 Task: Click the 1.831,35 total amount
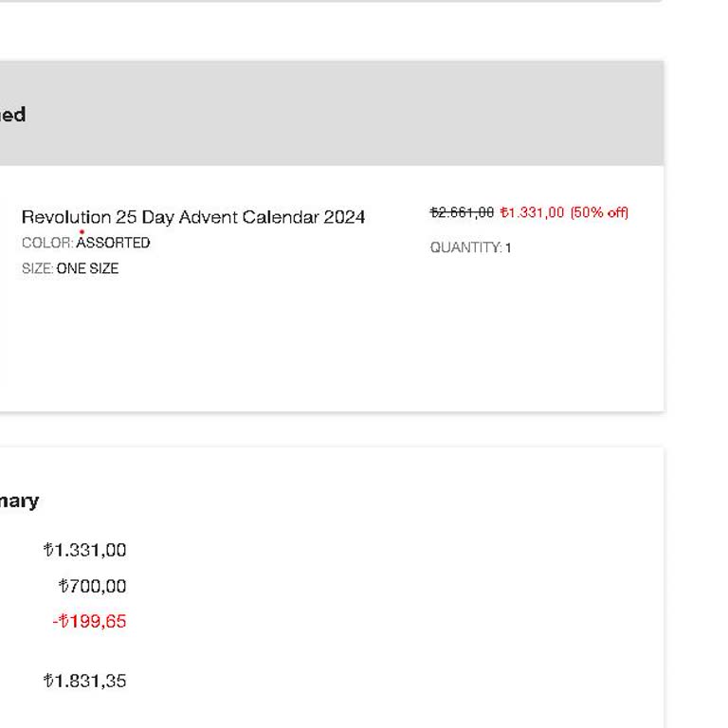pyautogui.click(x=84, y=681)
